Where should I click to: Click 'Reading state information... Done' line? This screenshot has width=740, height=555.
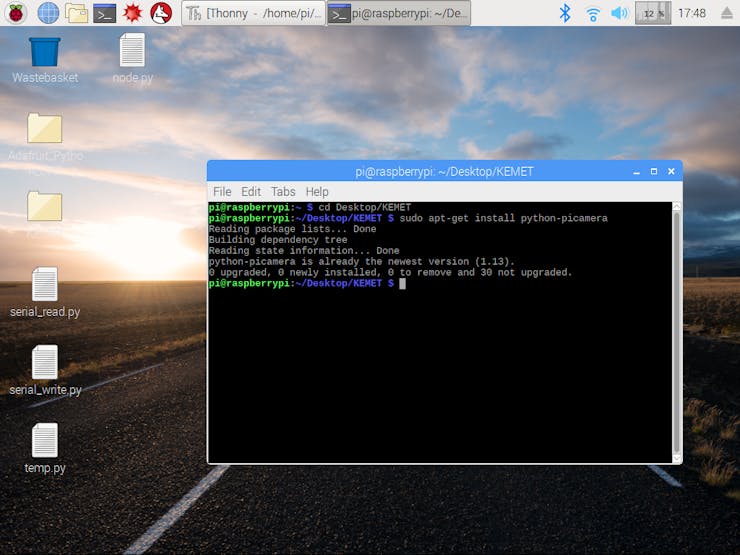[304, 251]
